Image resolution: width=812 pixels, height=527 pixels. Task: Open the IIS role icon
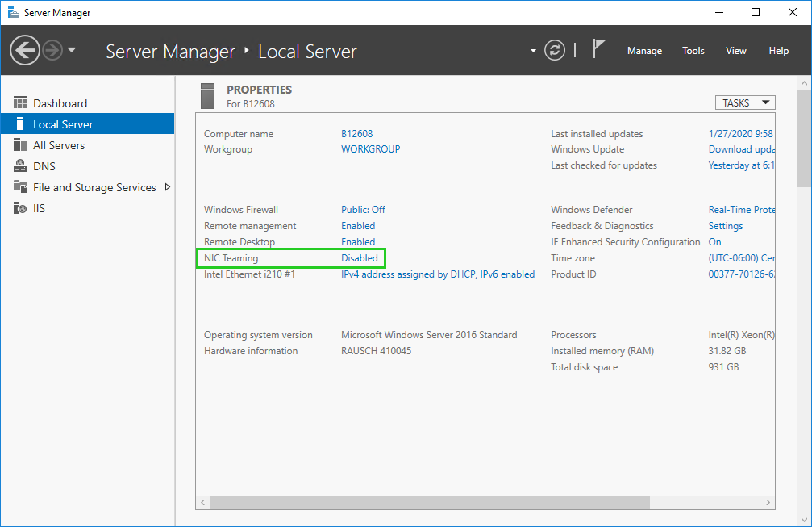coord(20,208)
